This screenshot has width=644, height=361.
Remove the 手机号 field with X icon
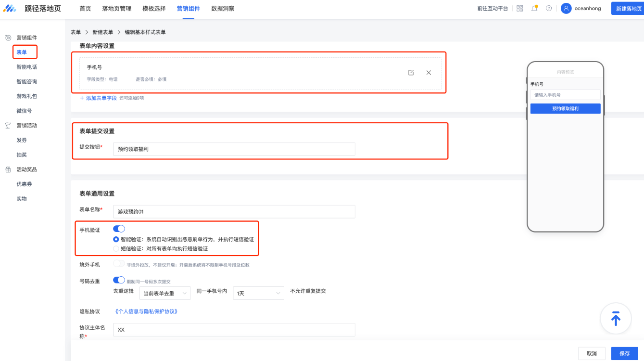pyautogui.click(x=429, y=73)
